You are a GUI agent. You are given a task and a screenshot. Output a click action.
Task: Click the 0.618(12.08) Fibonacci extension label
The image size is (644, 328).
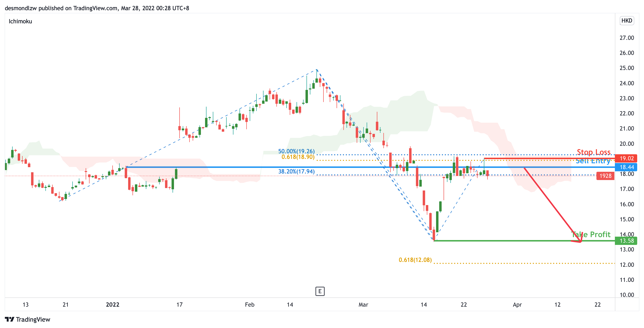[415, 260]
